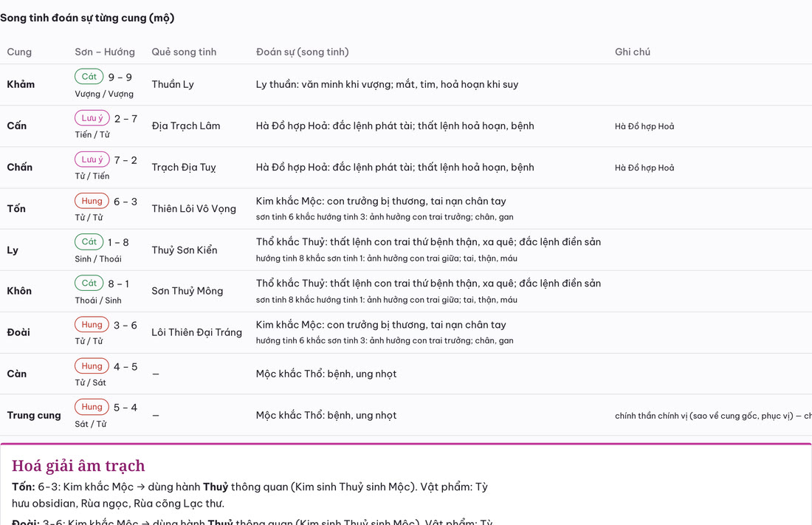The width and height of the screenshot is (812, 525).
Task: Click the 'Đoán sự (song tinh)' column header
Action: pyautogui.click(x=303, y=52)
